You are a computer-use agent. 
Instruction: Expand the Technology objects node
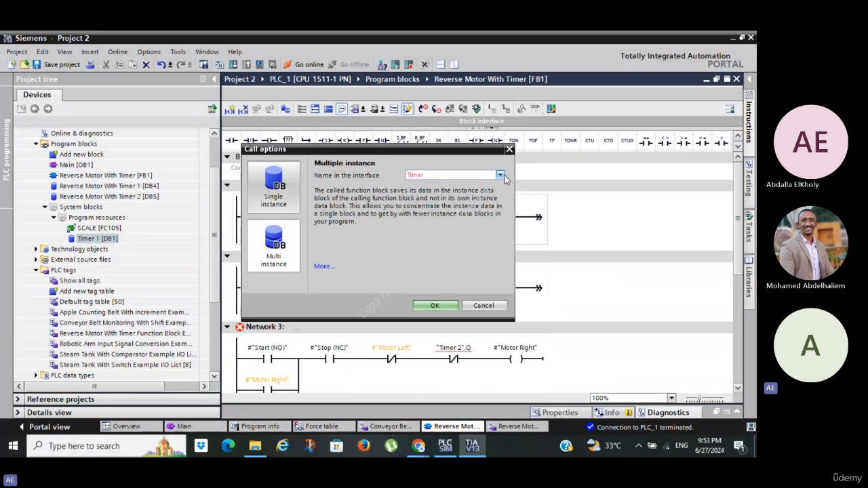coord(36,249)
